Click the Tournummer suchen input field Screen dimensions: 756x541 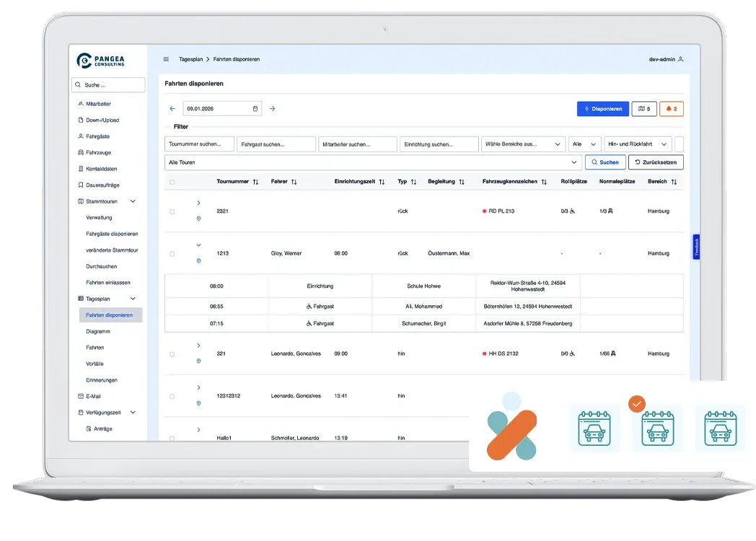click(199, 144)
